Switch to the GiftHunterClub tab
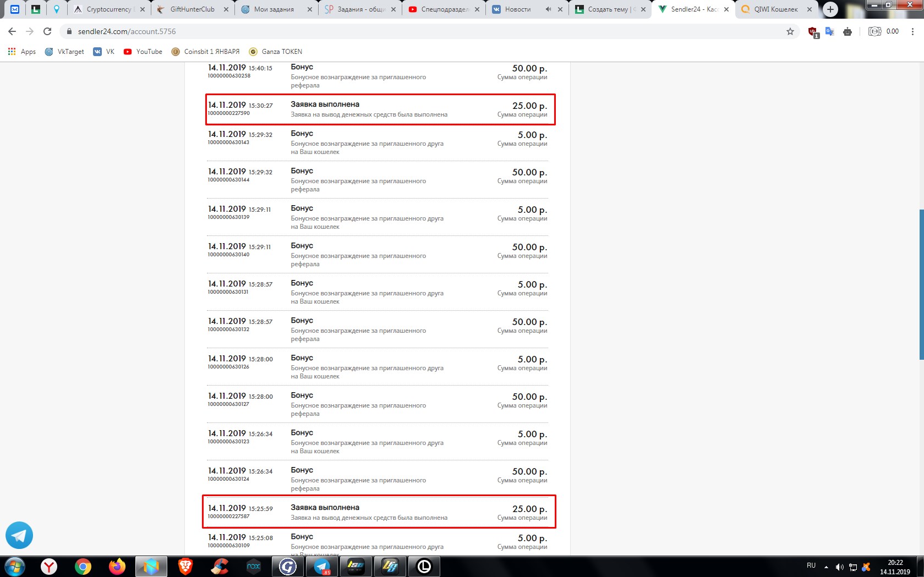 (x=192, y=9)
